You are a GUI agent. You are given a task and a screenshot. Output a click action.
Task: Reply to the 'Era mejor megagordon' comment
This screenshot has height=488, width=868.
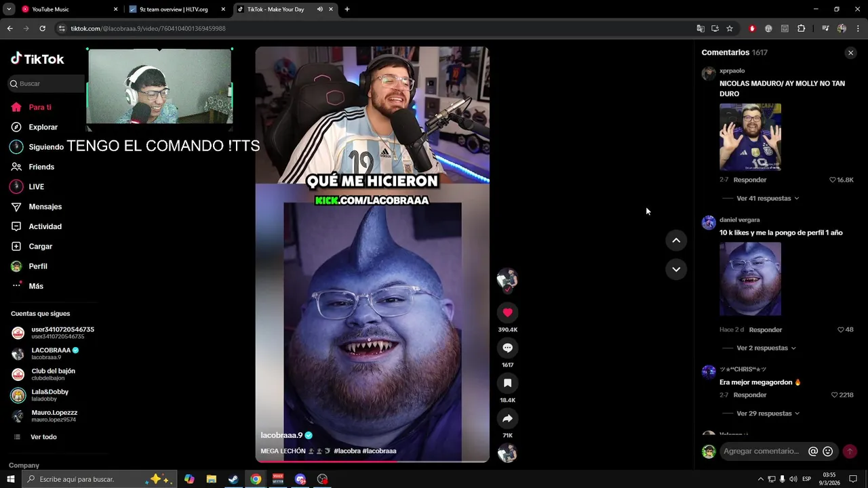pyautogui.click(x=750, y=395)
